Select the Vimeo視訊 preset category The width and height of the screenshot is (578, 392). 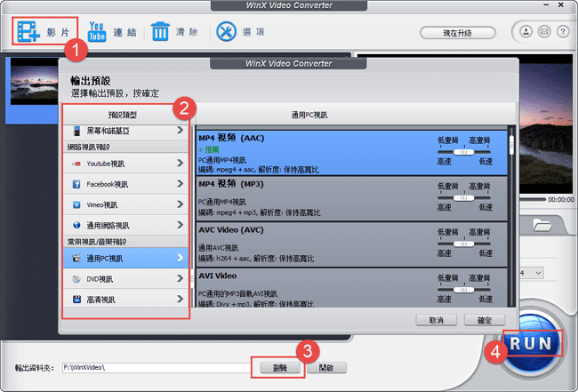pyautogui.click(x=125, y=204)
